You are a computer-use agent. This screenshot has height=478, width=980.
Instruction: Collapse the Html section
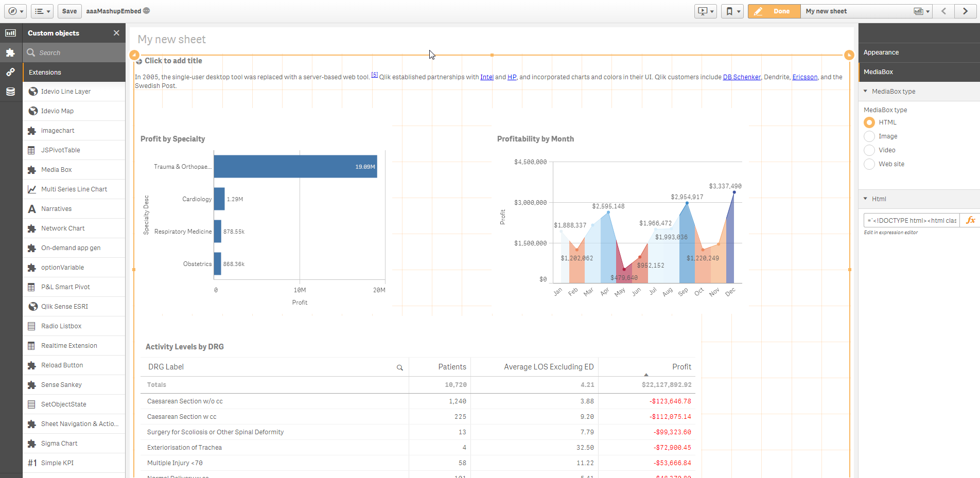866,199
